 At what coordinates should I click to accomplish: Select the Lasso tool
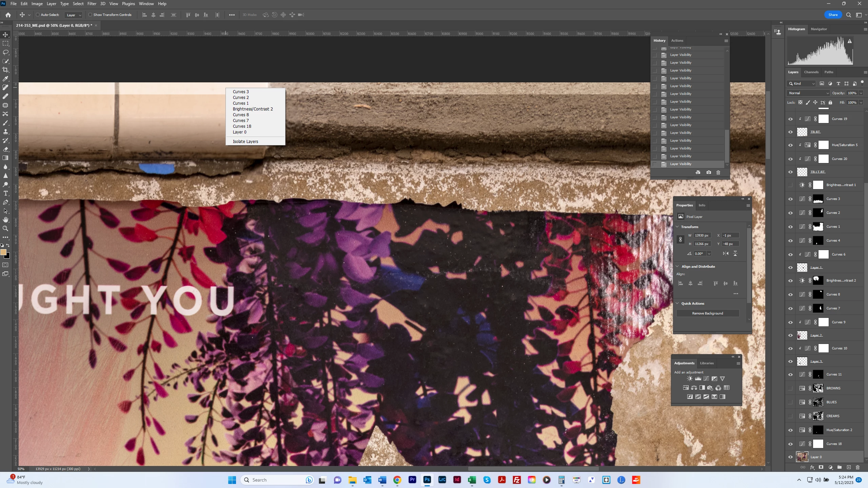[x=5, y=52]
